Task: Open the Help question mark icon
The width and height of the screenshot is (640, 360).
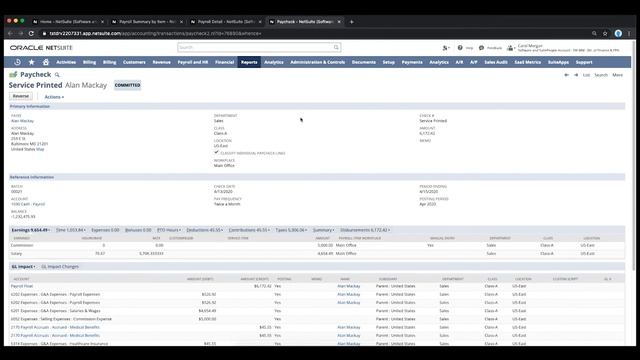Action: coord(460,48)
